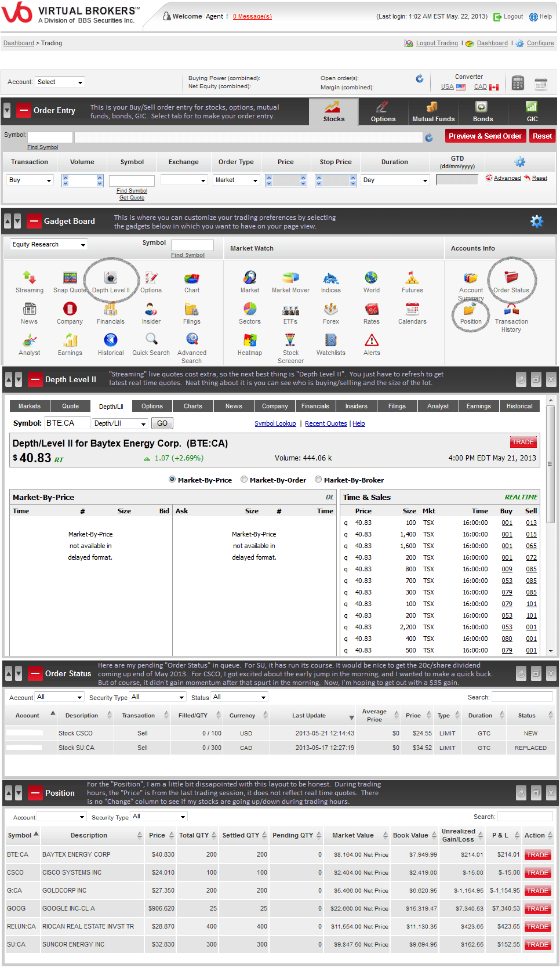Click the Order Entry symbol input field
Image resolution: width=560 pixels, height=968 pixels.
(50, 137)
